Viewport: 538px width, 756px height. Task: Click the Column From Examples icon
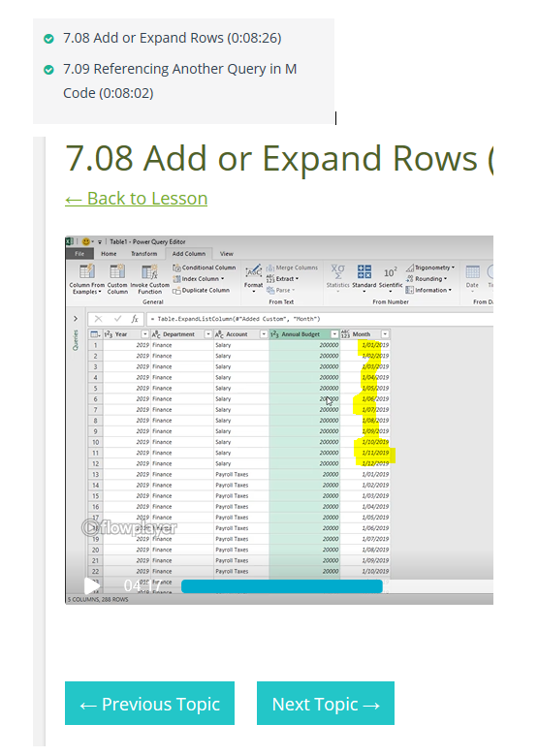click(x=87, y=271)
